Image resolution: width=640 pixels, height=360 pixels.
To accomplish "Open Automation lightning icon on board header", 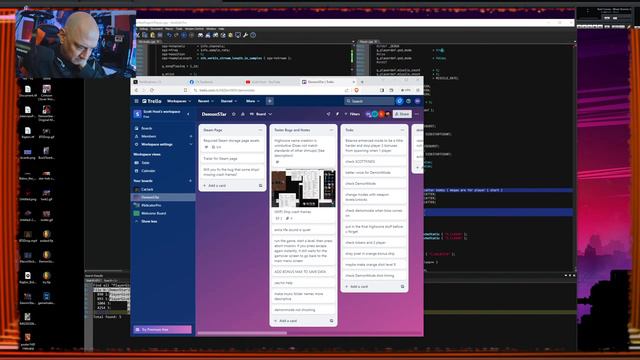I will point(337,114).
